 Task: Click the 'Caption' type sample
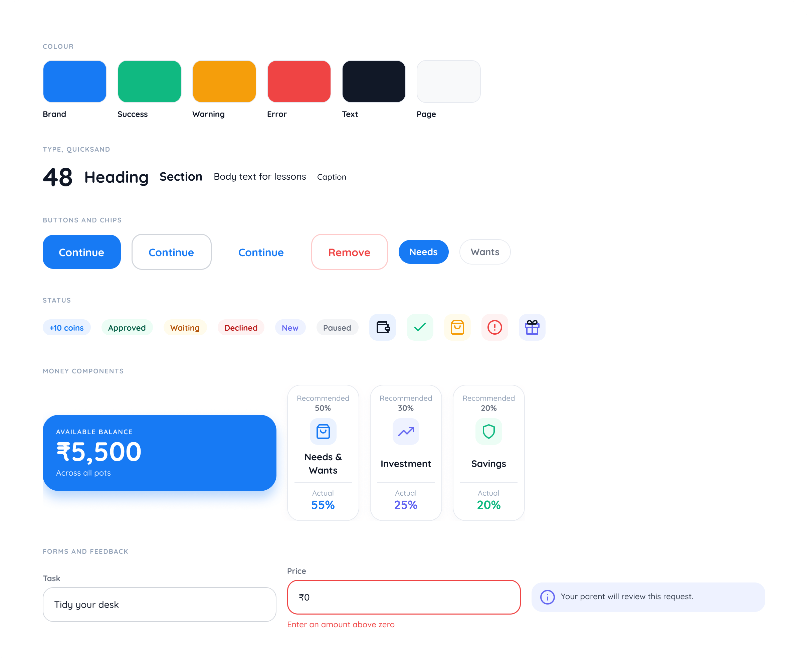[332, 177]
